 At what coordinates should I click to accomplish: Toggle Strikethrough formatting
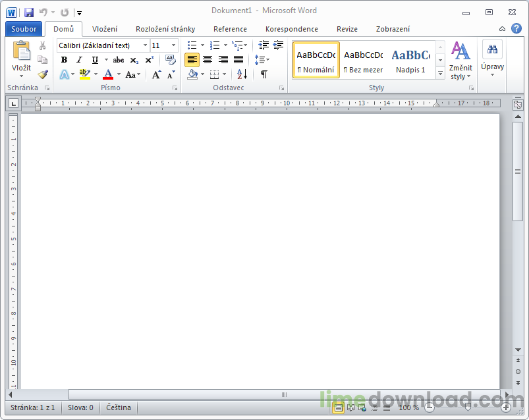(x=119, y=60)
